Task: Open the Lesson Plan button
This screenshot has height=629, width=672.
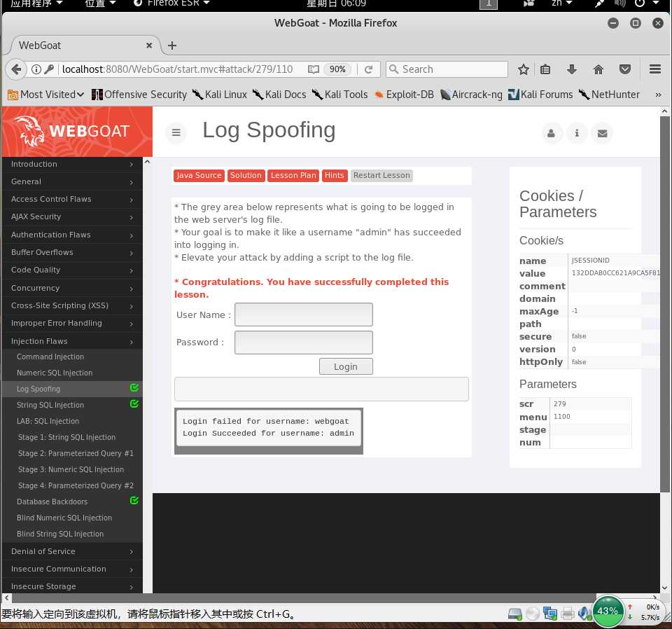Action: click(293, 175)
